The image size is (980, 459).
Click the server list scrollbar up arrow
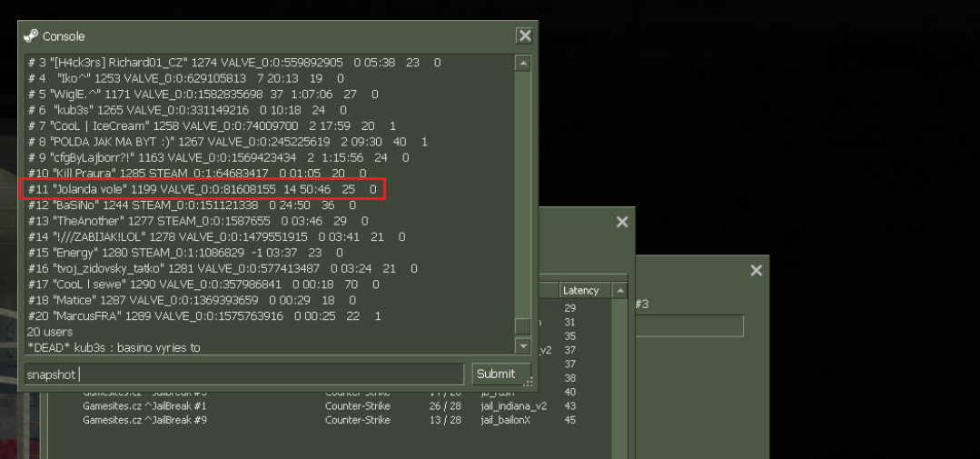click(619, 290)
